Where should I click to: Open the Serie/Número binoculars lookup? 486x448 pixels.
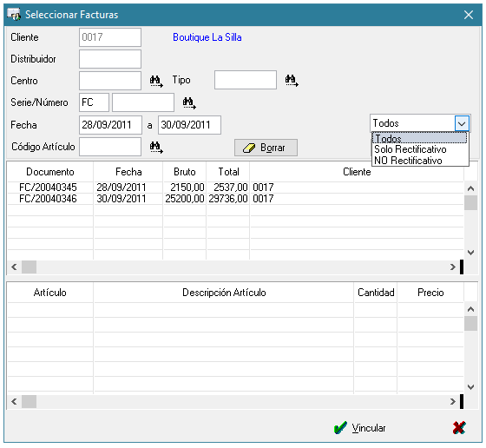189,103
